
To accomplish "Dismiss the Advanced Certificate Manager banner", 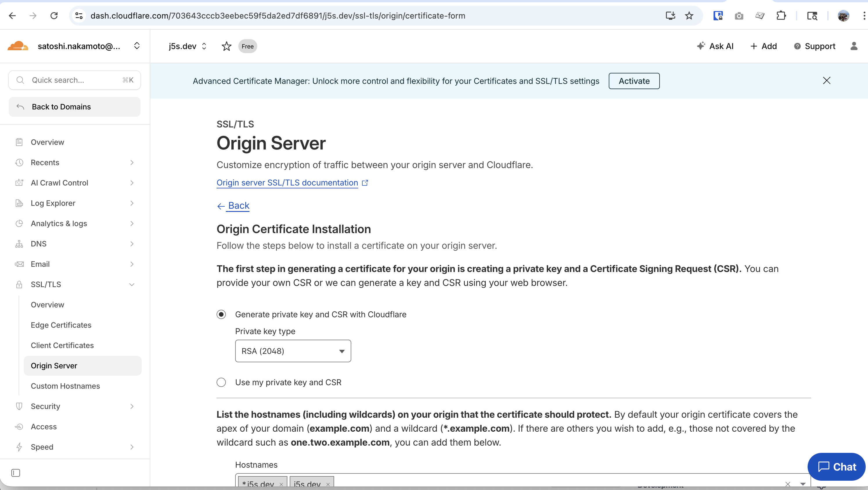I will click(x=826, y=80).
